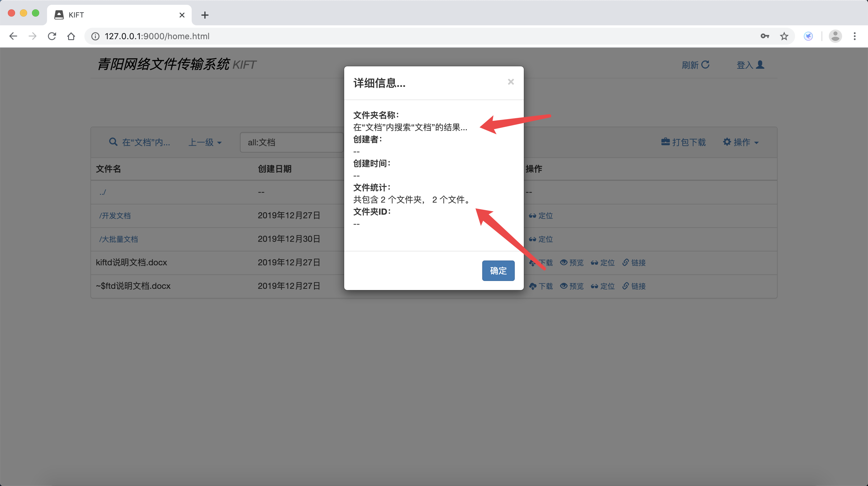Screen dimensions: 868x486
Task: Click the 登入 login user icon
Action: 760,65
